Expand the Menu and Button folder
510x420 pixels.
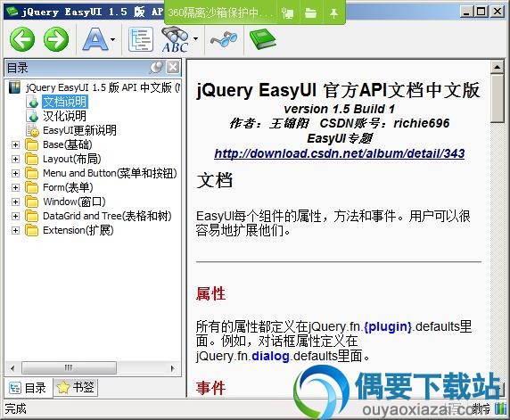pyautogui.click(x=15, y=173)
